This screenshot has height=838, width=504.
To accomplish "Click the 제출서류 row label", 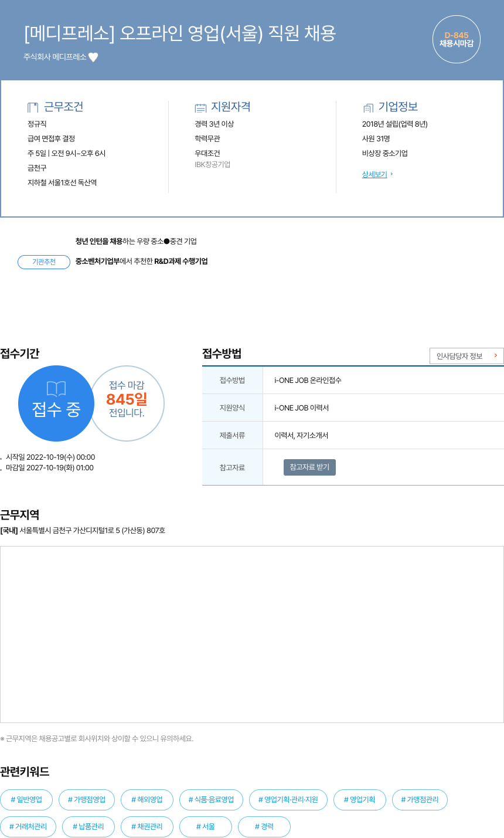I will click(232, 436).
